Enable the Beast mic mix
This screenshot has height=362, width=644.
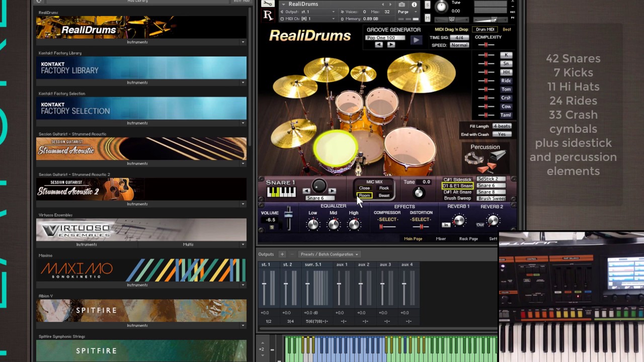point(384,196)
